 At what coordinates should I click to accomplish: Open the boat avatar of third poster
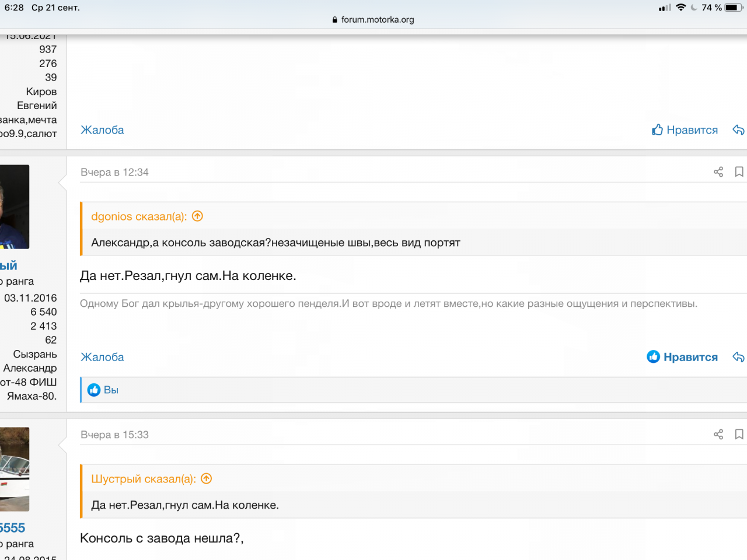click(x=15, y=469)
